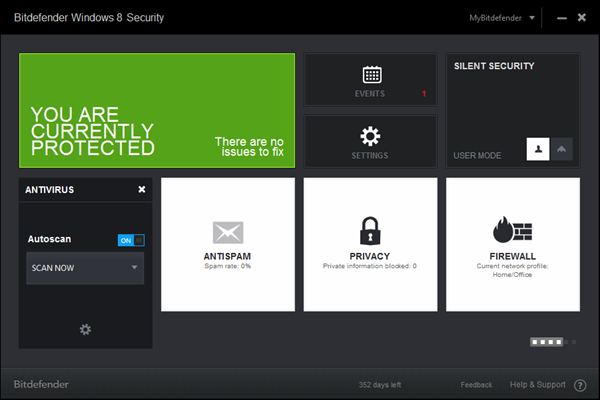Screen dimensions: 600x400
Task: Open the MyBitdefender dropdown menu
Action: [502, 18]
